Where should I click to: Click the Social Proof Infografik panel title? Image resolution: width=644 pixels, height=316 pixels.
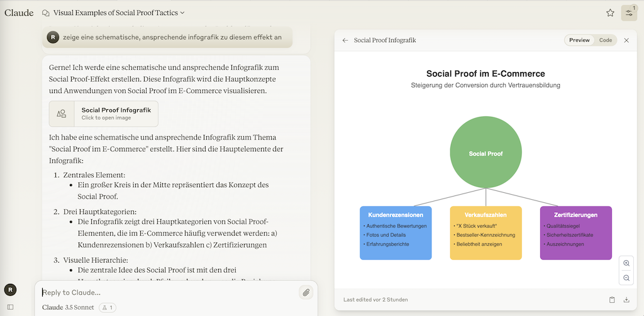385,40
